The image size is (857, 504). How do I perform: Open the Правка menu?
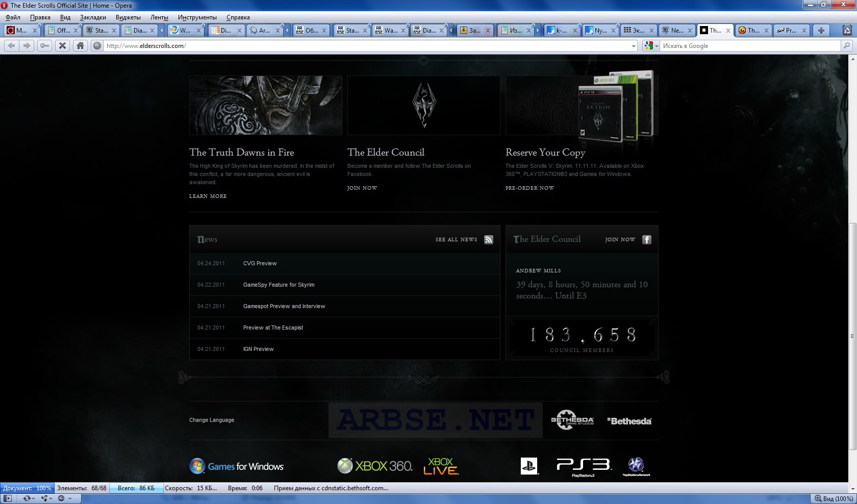coord(40,17)
